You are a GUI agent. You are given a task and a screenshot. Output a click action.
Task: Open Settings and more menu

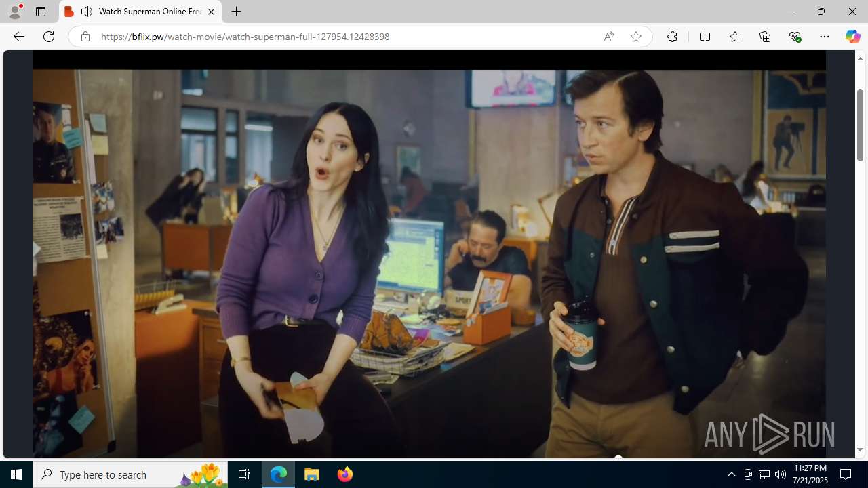point(824,37)
